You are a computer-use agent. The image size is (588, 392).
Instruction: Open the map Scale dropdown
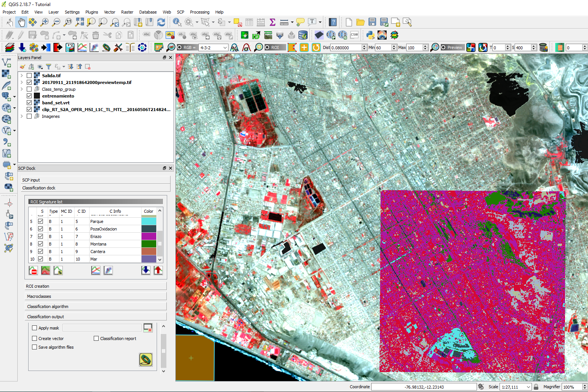point(529,387)
